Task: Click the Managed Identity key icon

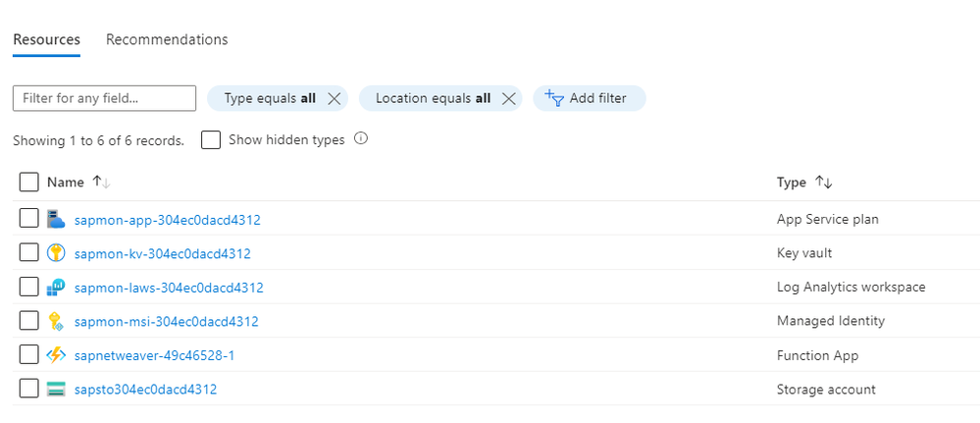Action: coord(56,321)
